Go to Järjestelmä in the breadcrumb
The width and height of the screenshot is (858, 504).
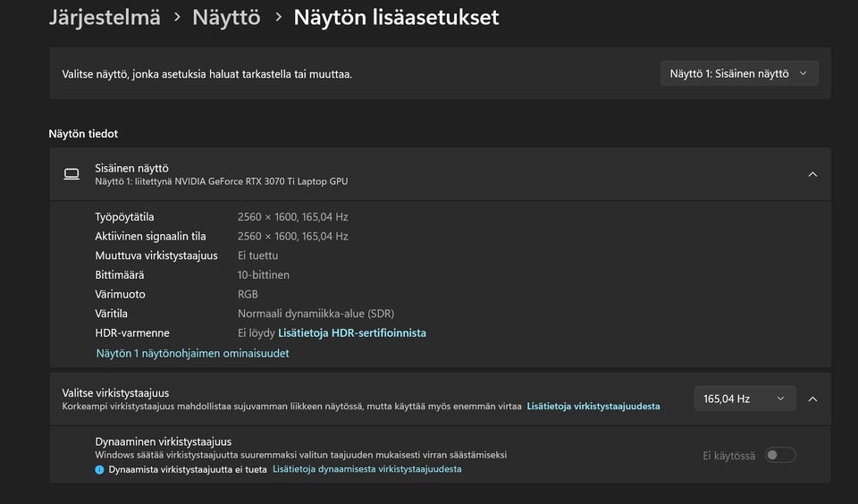pyautogui.click(x=105, y=17)
